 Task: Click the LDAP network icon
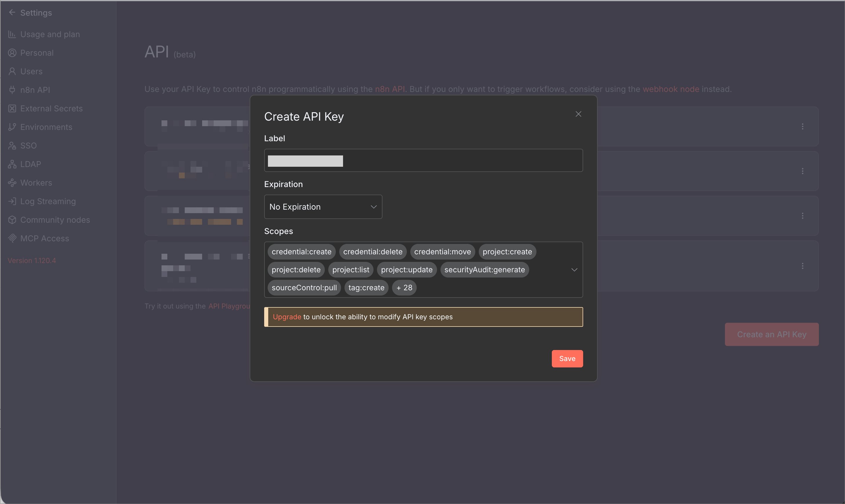pyautogui.click(x=12, y=164)
